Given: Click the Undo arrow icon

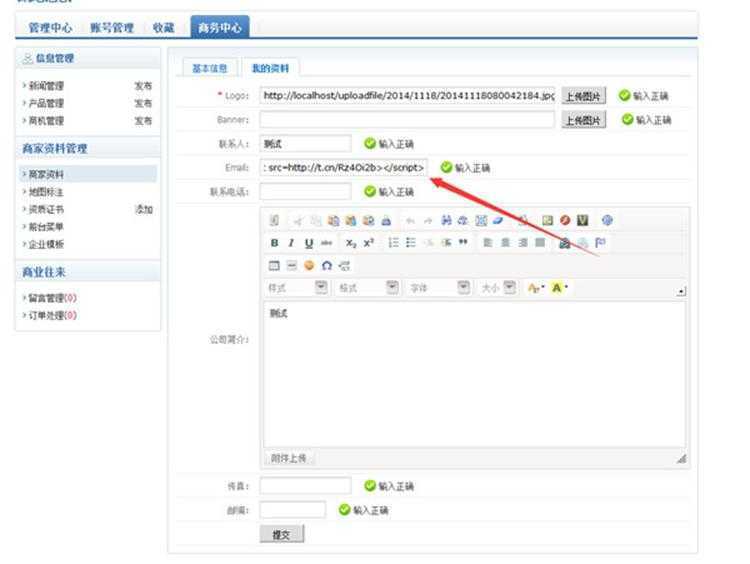Looking at the screenshot, I should tap(410, 221).
